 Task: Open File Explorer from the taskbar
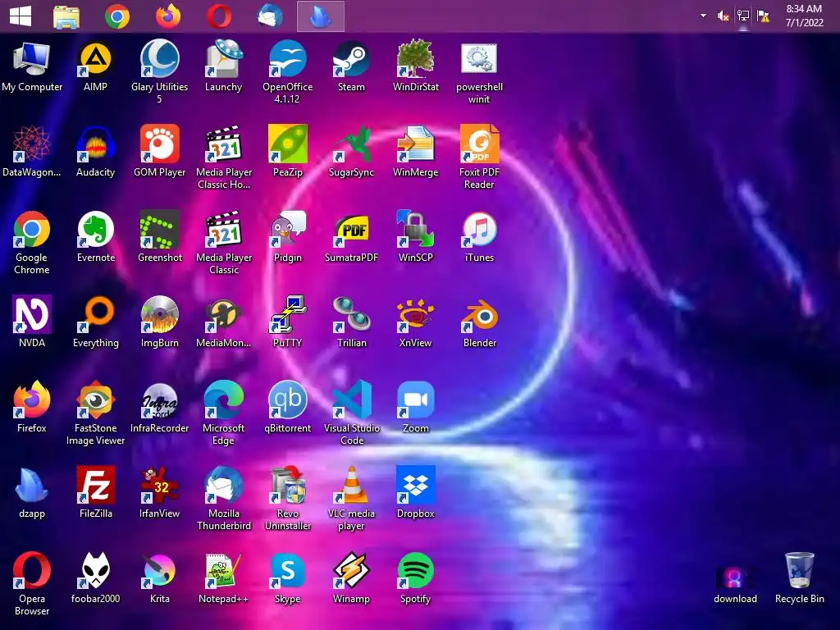[66, 16]
